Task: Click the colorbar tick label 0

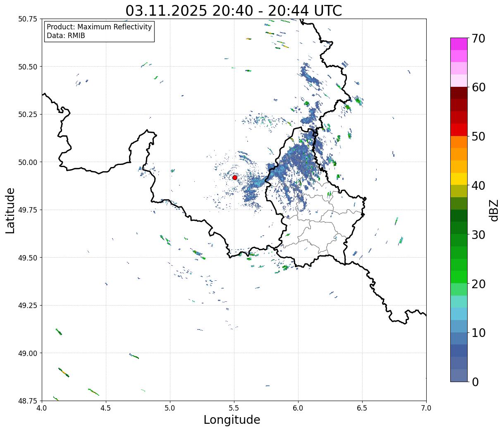Action: point(475,382)
